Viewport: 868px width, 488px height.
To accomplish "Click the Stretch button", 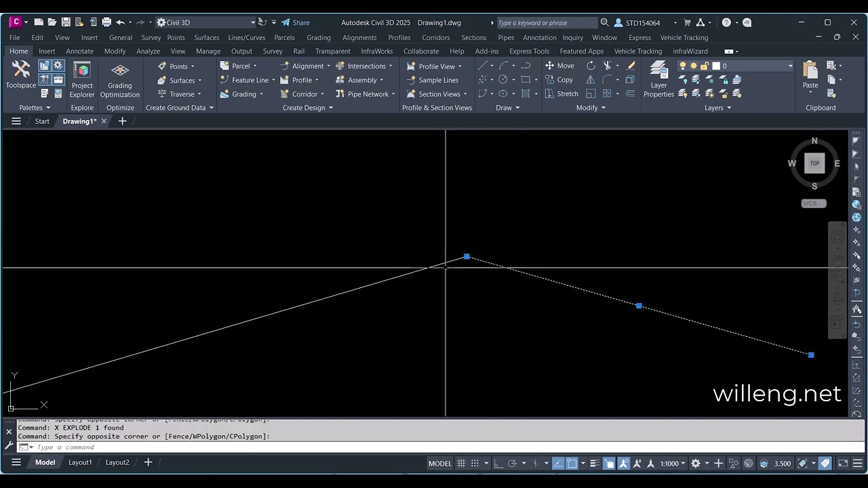I will point(561,94).
